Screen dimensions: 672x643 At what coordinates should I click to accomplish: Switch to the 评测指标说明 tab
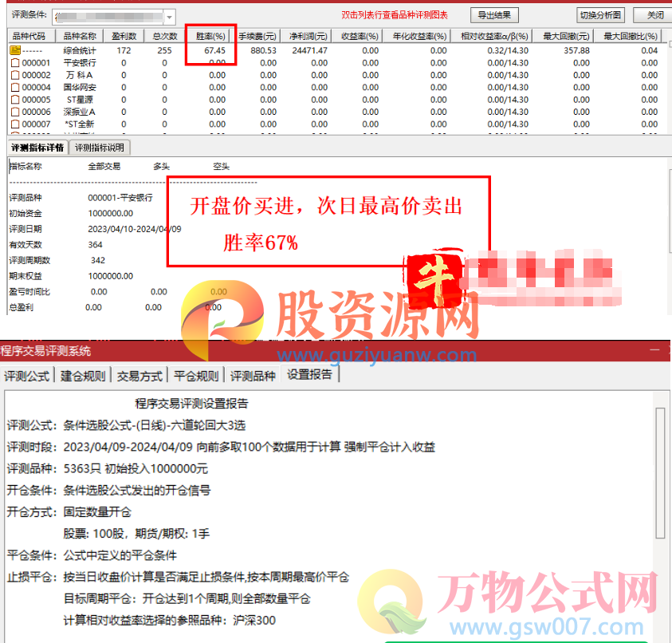(x=100, y=148)
